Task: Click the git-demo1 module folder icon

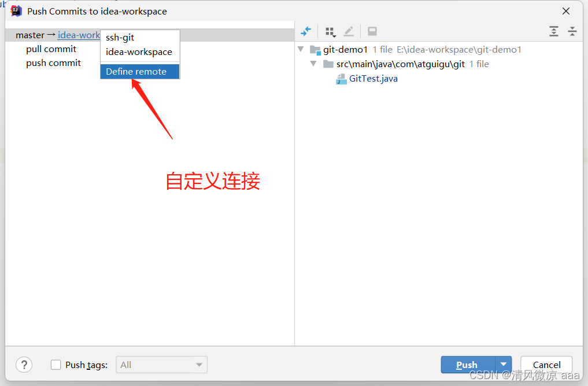Action: point(315,50)
